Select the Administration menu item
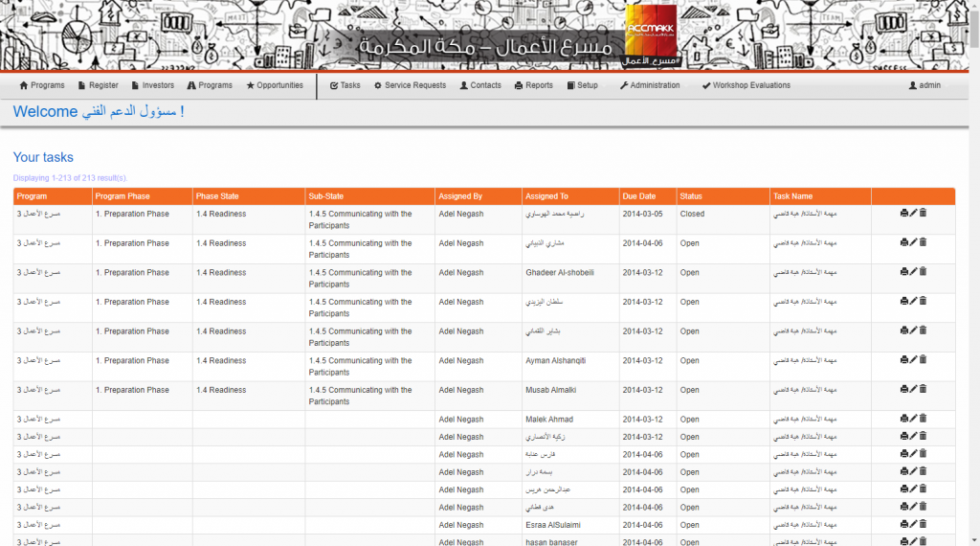This screenshot has width=980, height=546. pos(650,85)
